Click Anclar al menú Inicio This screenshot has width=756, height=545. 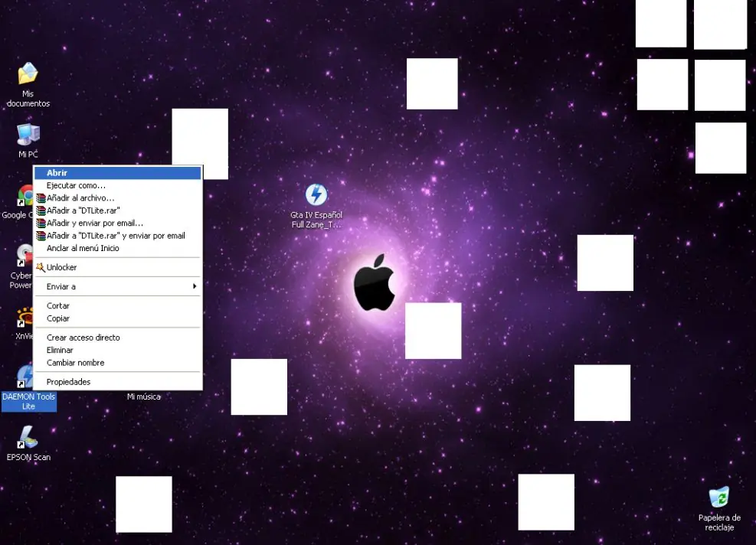click(x=118, y=248)
